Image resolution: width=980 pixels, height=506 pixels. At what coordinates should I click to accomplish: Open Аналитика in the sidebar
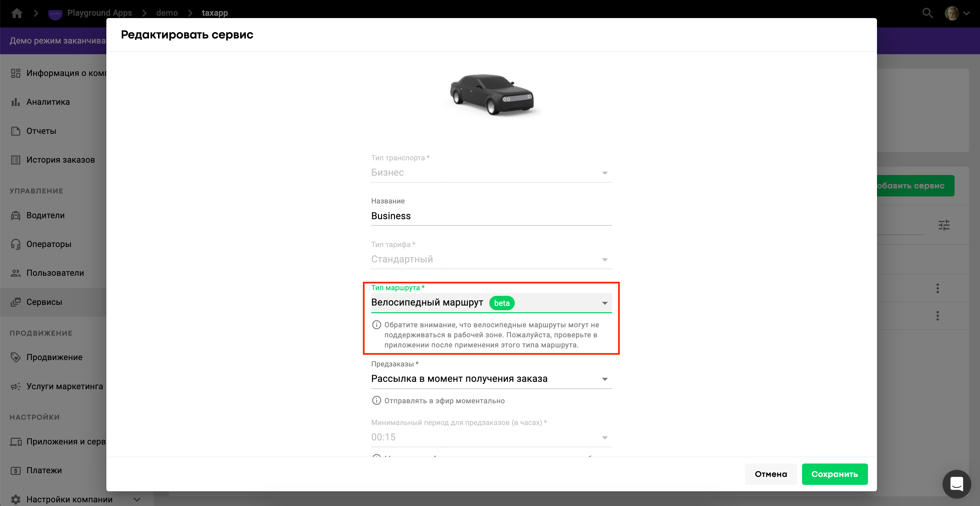tap(48, 102)
